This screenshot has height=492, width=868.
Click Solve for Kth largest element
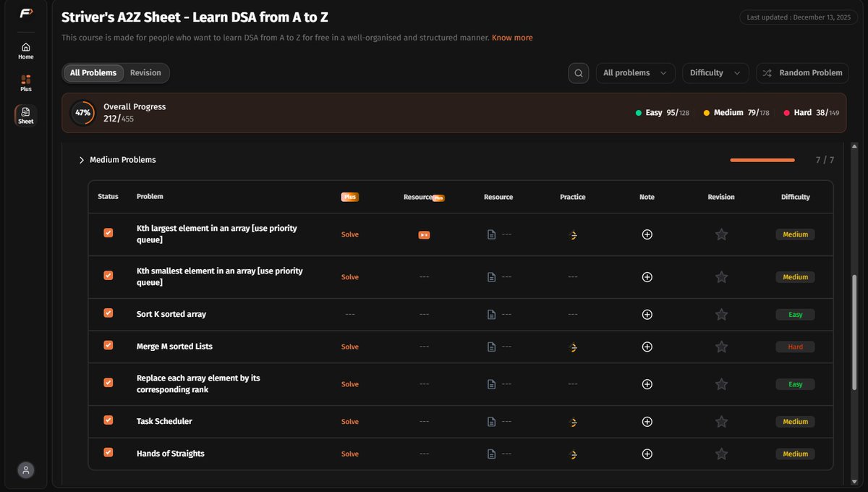350,234
